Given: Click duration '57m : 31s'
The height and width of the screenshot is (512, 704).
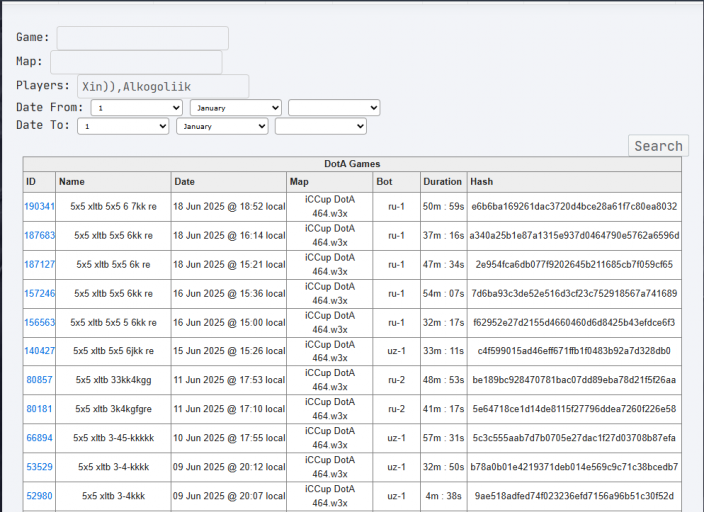Looking at the screenshot, I should pyautogui.click(x=444, y=438).
